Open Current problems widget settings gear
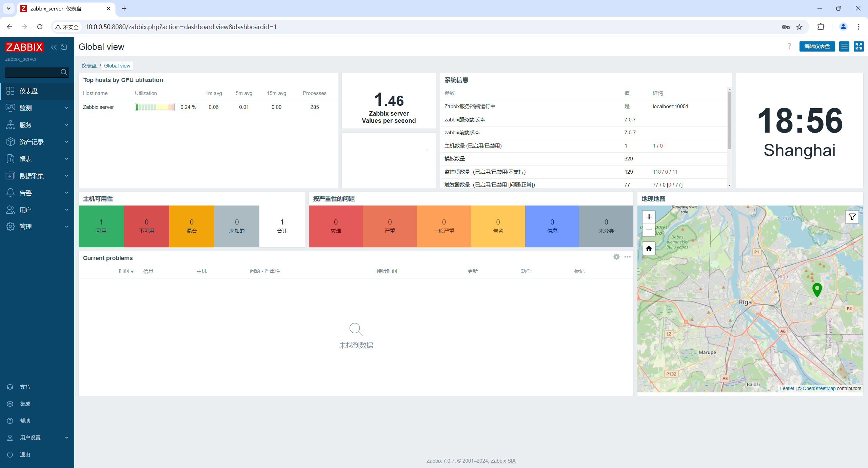 pyautogui.click(x=616, y=257)
